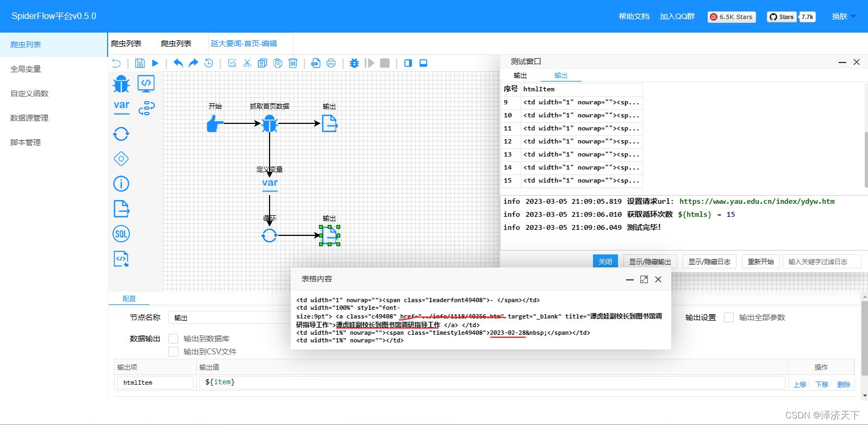Image resolution: width=868 pixels, height=425 pixels.
Task: Click 上移 link for htmlItem row
Action: 800,384
